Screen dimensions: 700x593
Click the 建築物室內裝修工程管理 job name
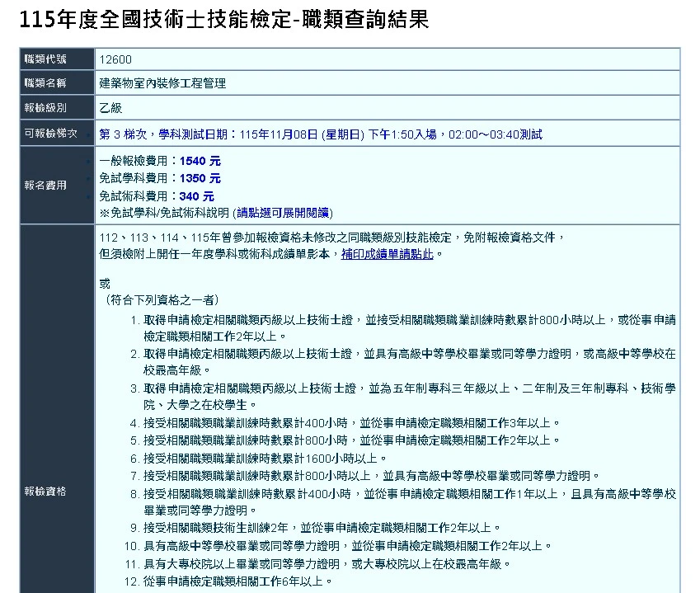tap(162, 83)
